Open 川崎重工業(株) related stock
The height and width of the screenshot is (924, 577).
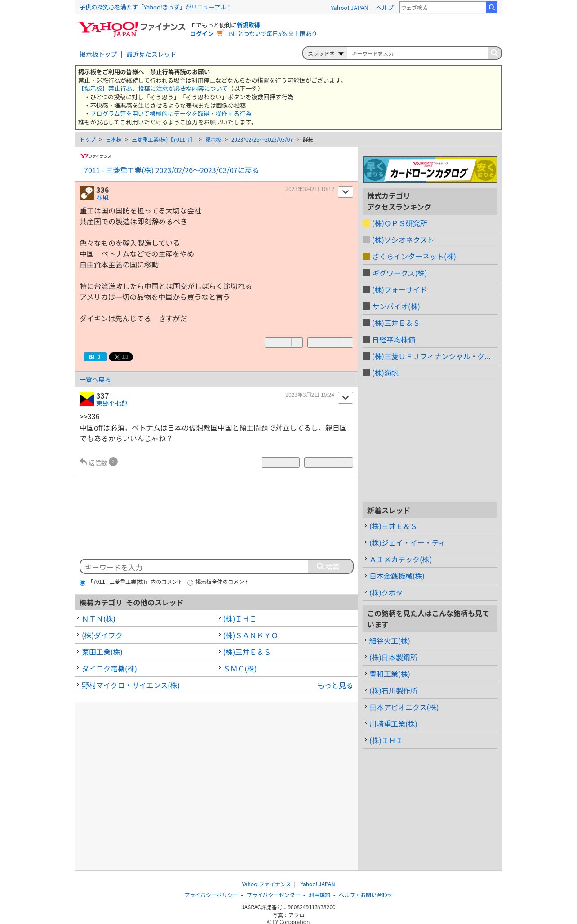pos(393,724)
